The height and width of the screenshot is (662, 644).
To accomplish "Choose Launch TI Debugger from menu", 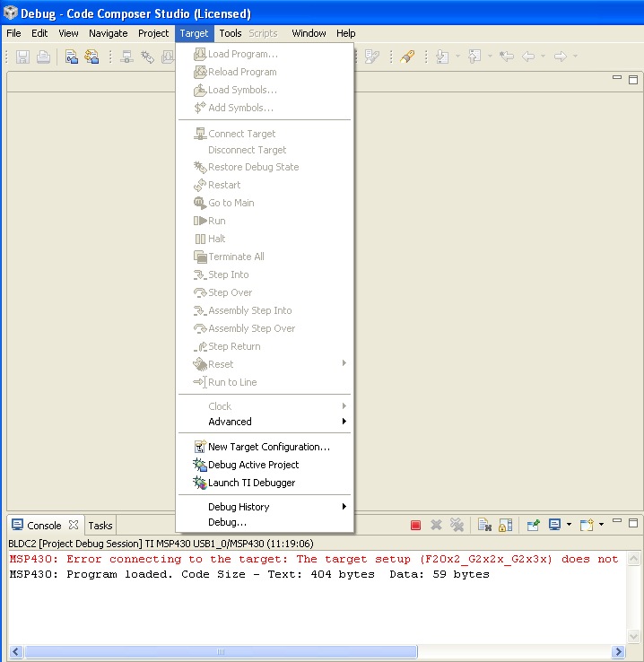I will click(x=265, y=483).
